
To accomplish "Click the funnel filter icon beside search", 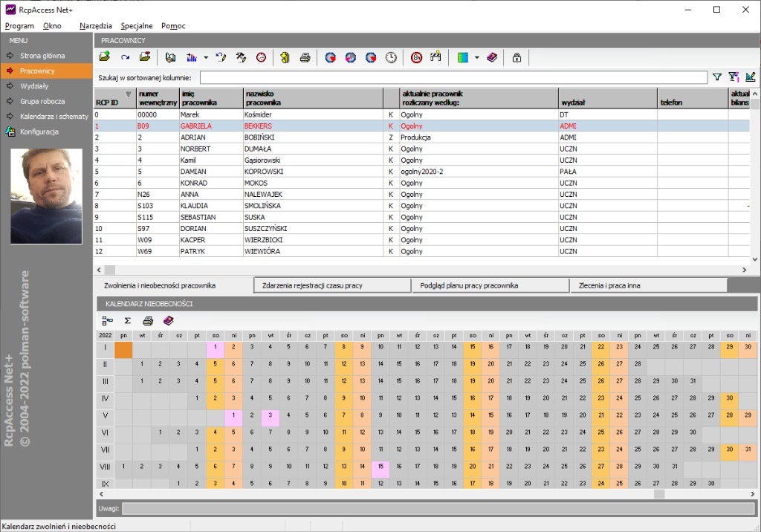I will tap(717, 77).
